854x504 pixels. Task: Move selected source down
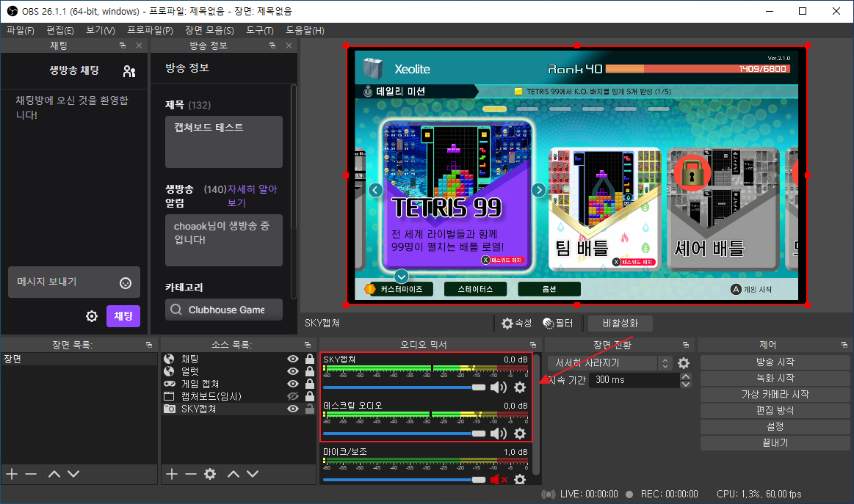[x=253, y=474]
